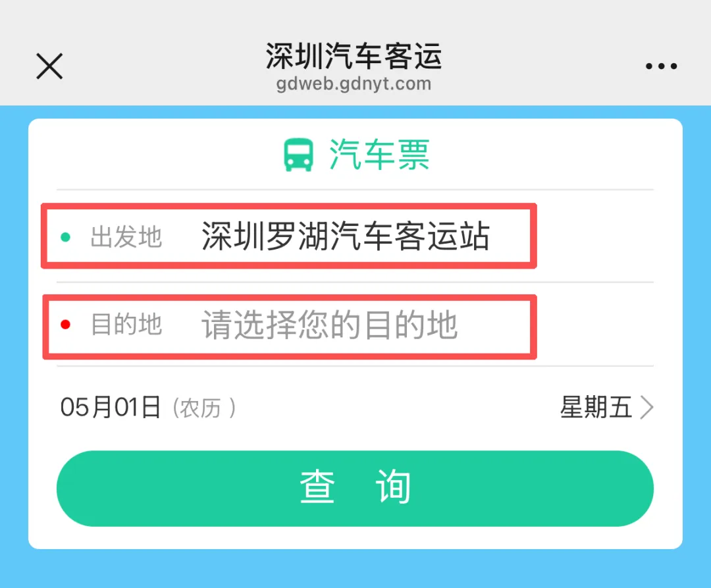The width and height of the screenshot is (711, 588).
Task: Expand the date picker chevron arrow
Action: click(x=646, y=407)
